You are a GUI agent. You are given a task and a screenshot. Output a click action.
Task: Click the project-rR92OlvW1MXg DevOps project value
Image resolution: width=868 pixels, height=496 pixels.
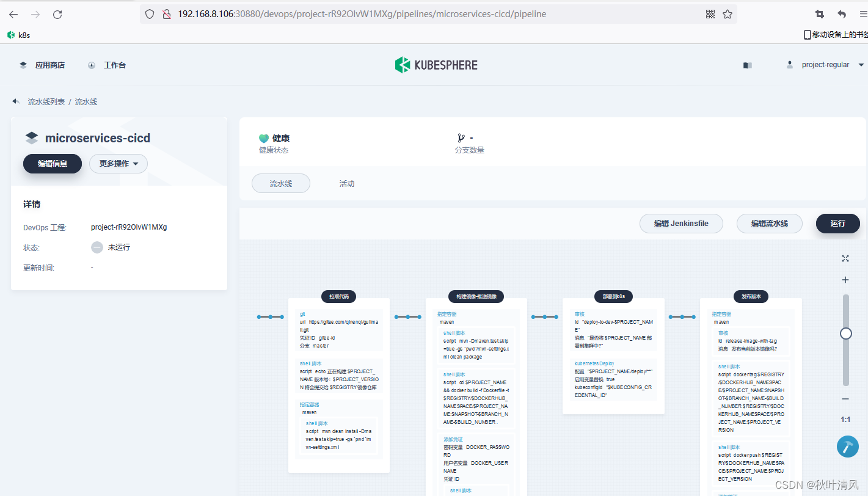tap(129, 227)
